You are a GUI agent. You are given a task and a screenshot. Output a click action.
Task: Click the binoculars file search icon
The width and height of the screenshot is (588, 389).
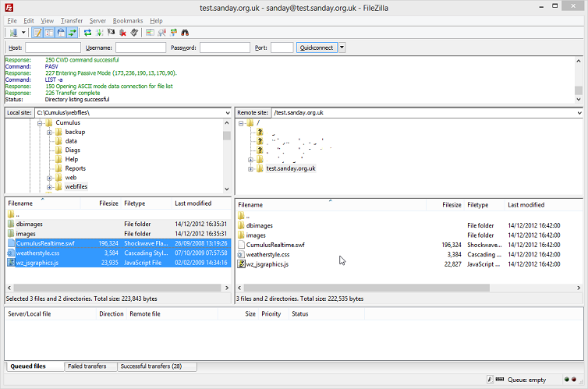186,33
